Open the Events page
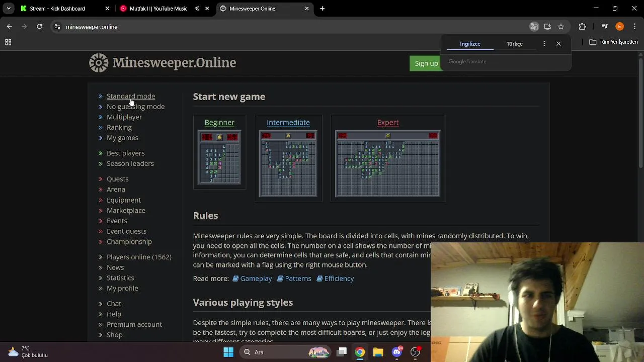The image size is (644, 362). pos(117,221)
